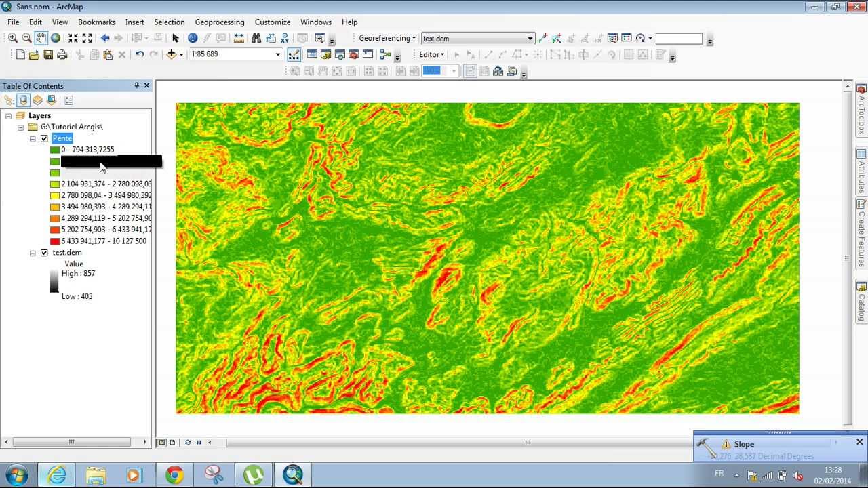Uncheck the Pente layer visibility
This screenshot has height=488, width=868.
tap(44, 138)
